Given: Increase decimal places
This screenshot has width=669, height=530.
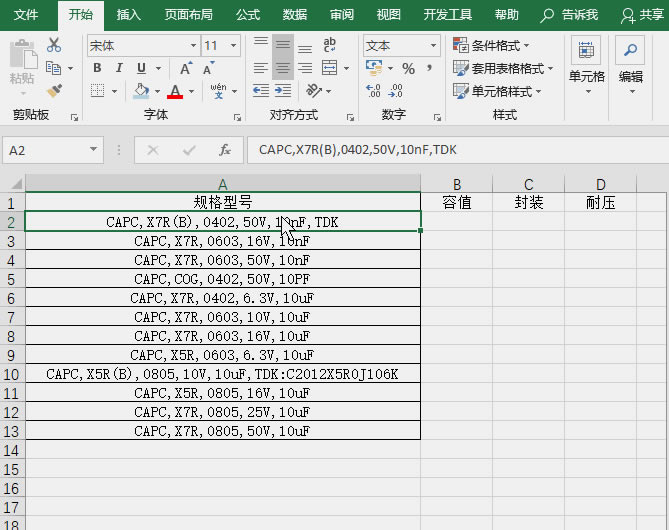Looking at the screenshot, I should [x=373, y=90].
